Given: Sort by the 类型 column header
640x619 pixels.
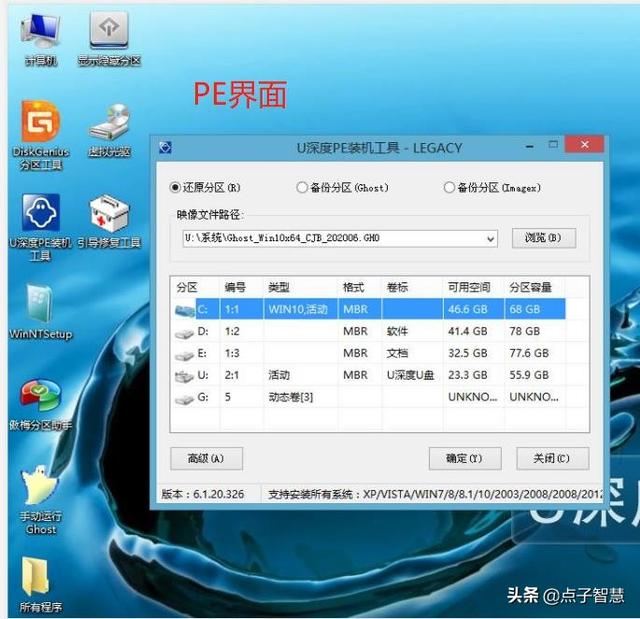Looking at the screenshot, I should click(x=300, y=287).
